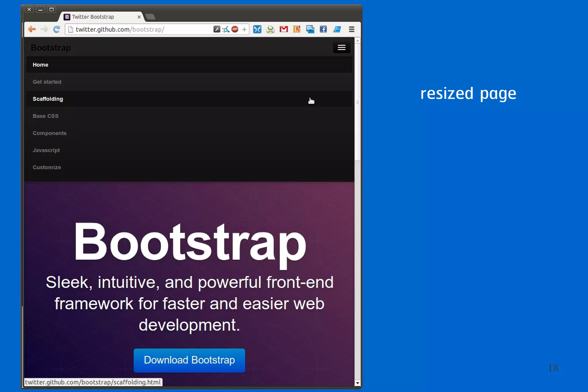Click the AdBlock Plus ABP icon

tap(235, 29)
